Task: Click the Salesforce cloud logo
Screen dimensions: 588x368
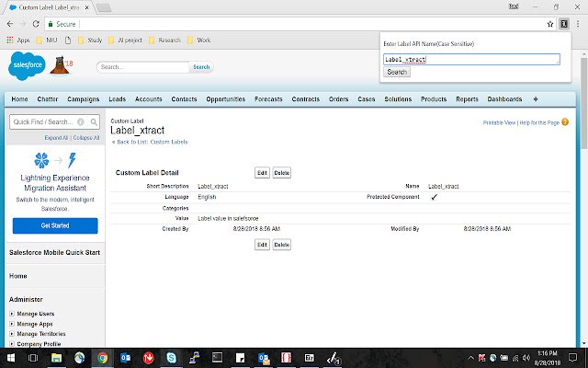Action: pyautogui.click(x=27, y=65)
